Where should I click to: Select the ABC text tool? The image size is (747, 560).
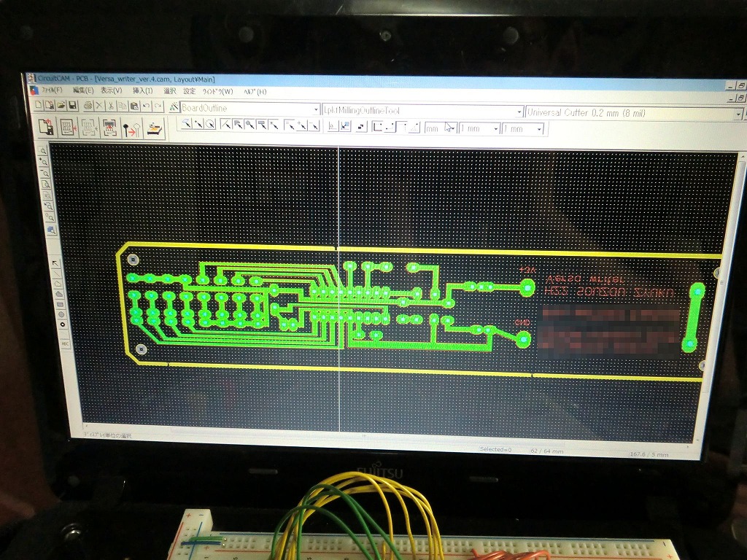click(65, 344)
